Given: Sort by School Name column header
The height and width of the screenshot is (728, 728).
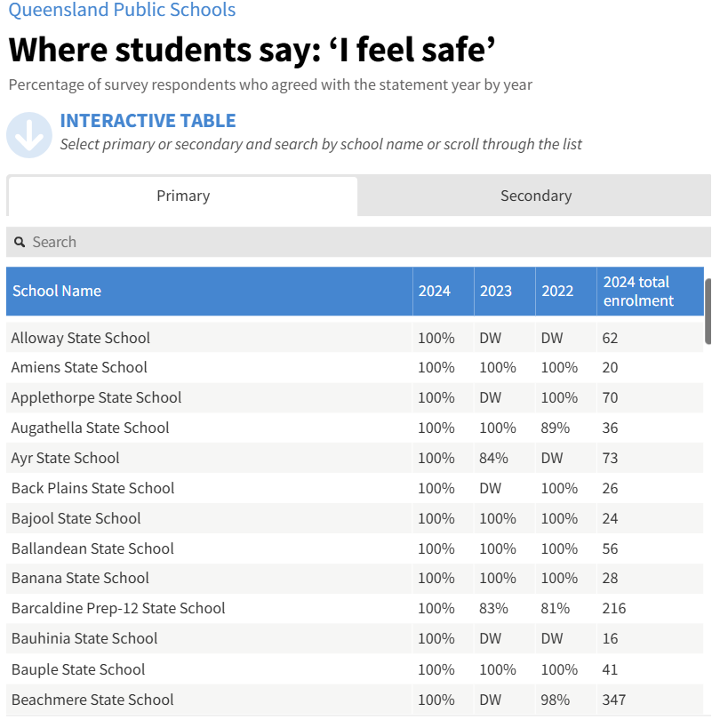Looking at the screenshot, I should point(57,291).
